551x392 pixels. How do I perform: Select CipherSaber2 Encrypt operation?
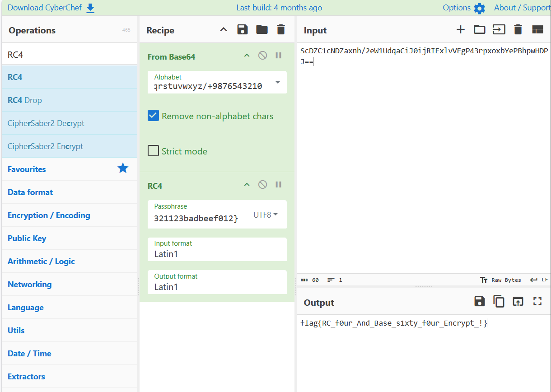tap(70, 146)
